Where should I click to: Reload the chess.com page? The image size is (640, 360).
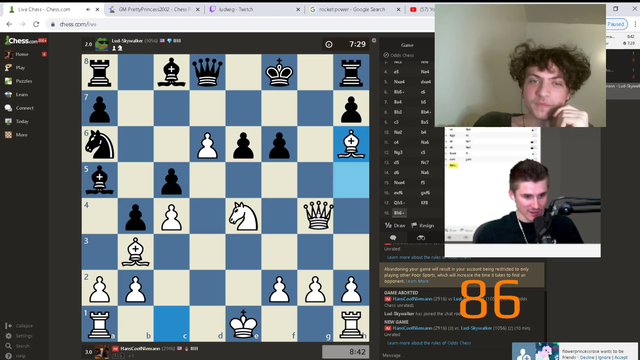36,24
